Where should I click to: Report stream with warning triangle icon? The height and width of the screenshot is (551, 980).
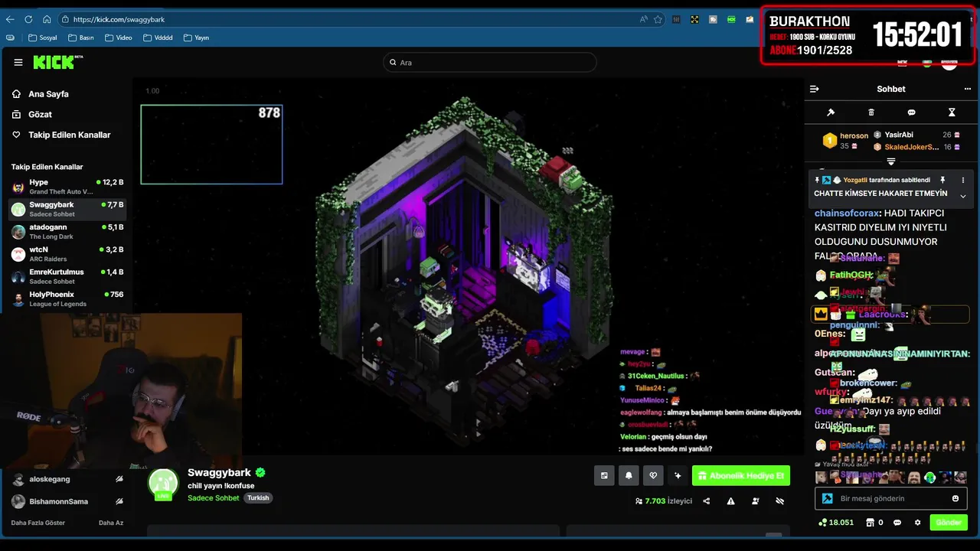tap(730, 501)
